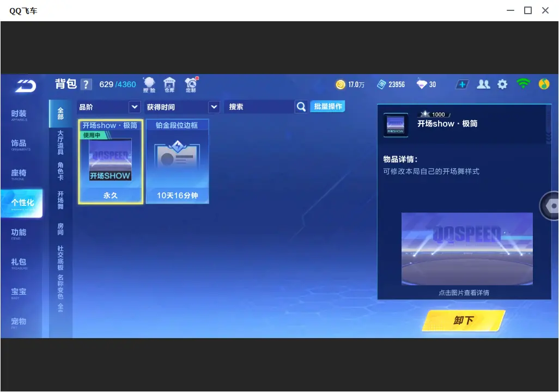Click the QQ Speed logo back icon

point(26,85)
